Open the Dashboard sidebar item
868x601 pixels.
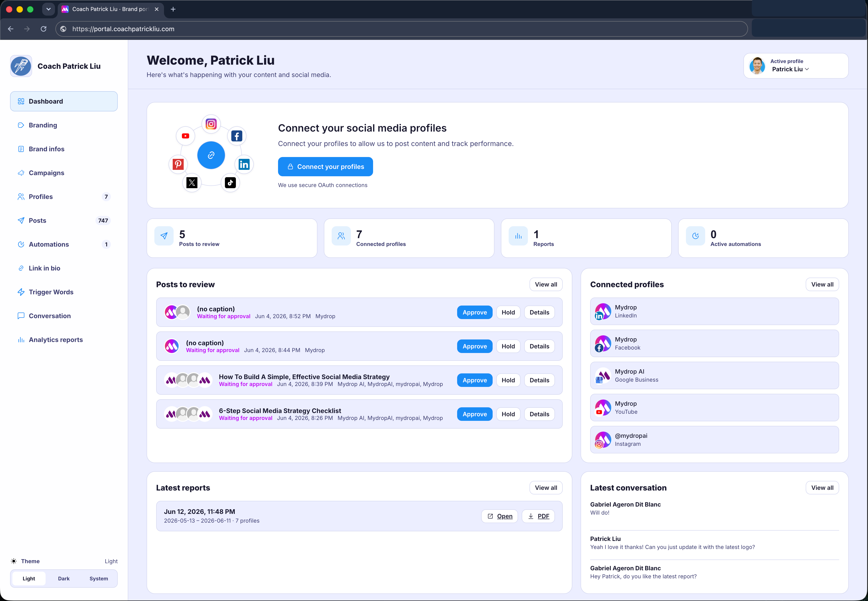64,101
